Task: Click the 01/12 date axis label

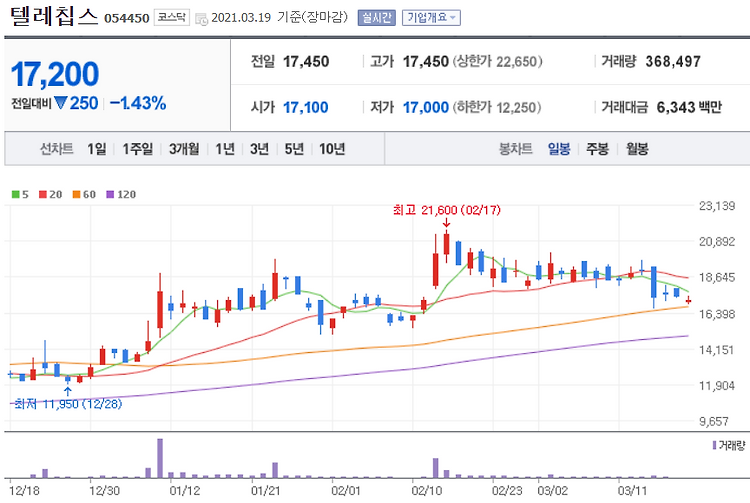Action: [184, 491]
